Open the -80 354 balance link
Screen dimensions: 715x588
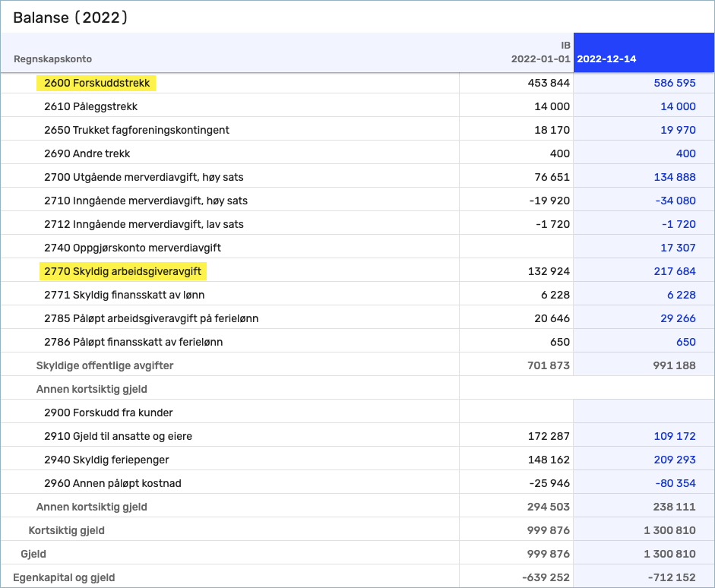pyautogui.click(x=675, y=484)
